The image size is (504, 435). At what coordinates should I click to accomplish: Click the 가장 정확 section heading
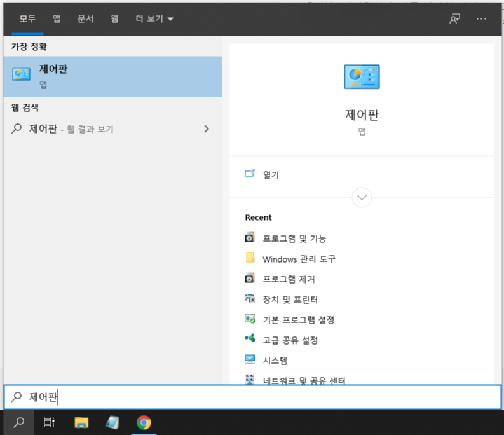click(x=29, y=46)
